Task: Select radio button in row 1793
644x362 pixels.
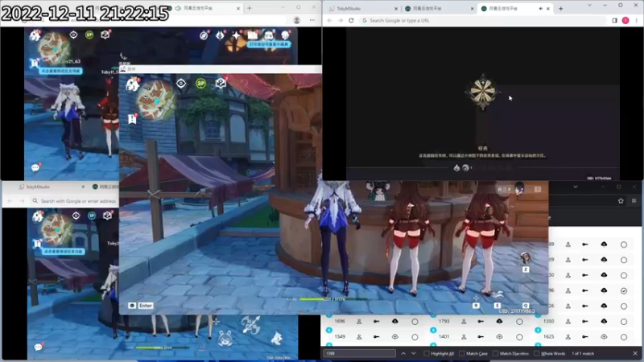Action: click(x=519, y=322)
